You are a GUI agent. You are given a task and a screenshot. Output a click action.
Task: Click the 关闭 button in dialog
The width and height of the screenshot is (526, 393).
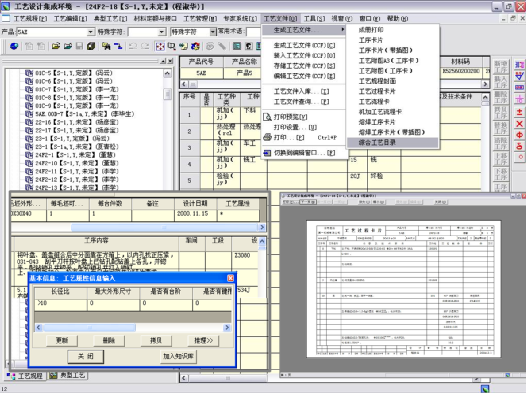(86, 356)
